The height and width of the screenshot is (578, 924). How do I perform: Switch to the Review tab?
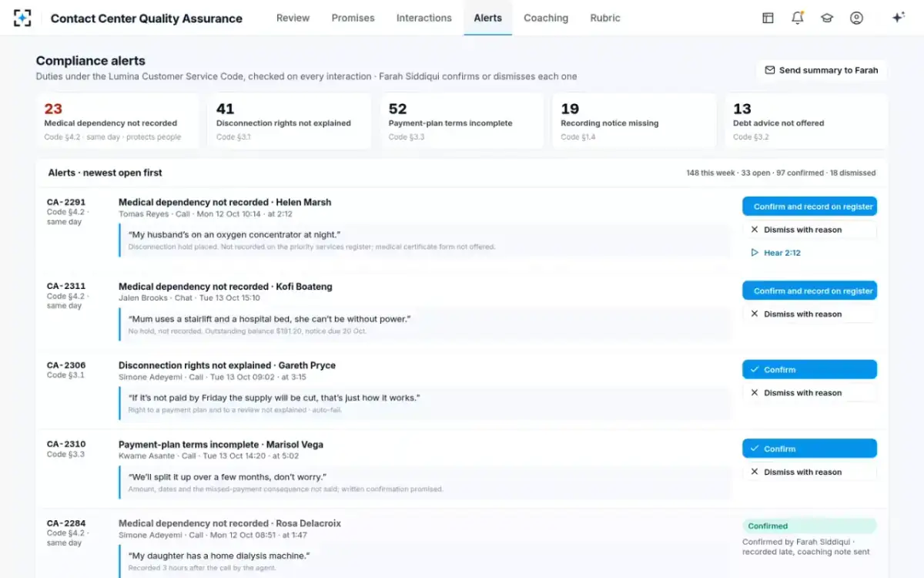293,18
